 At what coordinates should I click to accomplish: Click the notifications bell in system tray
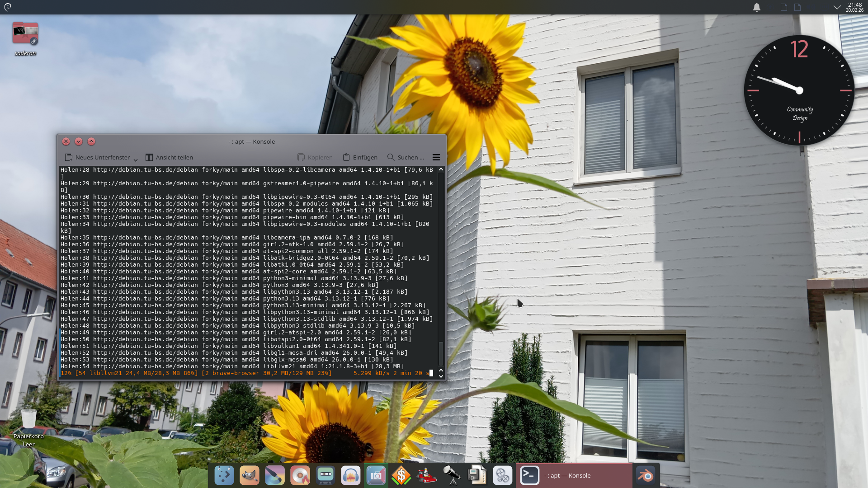757,7
